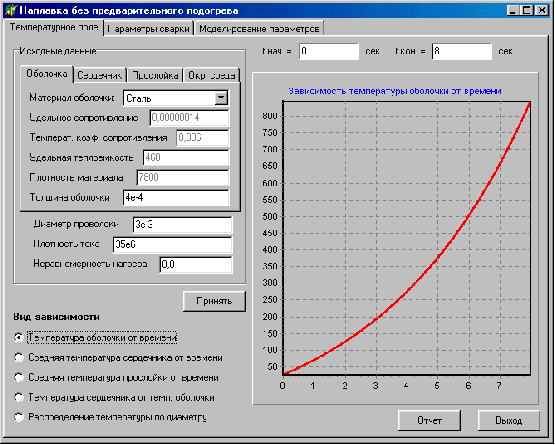
Task: Select the Окр. среда inner tab
Action: coord(211,75)
